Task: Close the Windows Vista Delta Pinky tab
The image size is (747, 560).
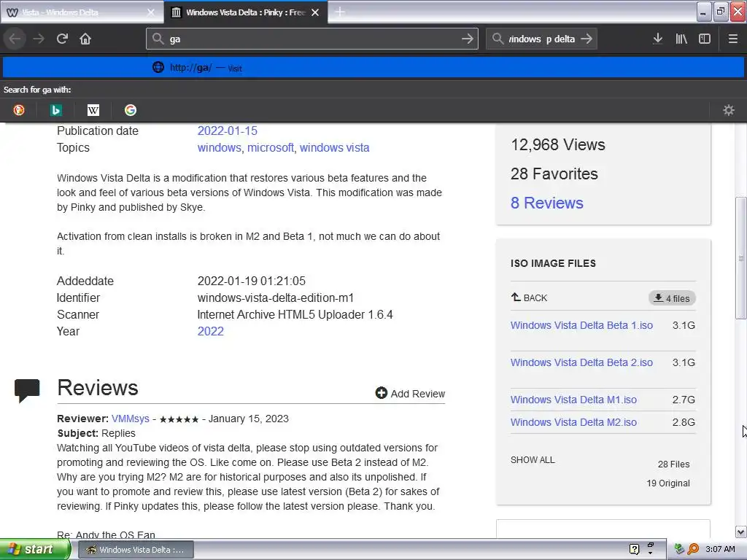Action: [315, 12]
